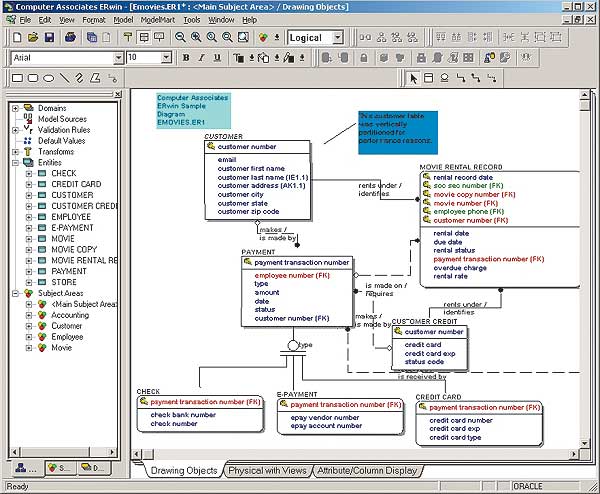
Task: Click epay vendor number attribute
Action: pos(324,417)
